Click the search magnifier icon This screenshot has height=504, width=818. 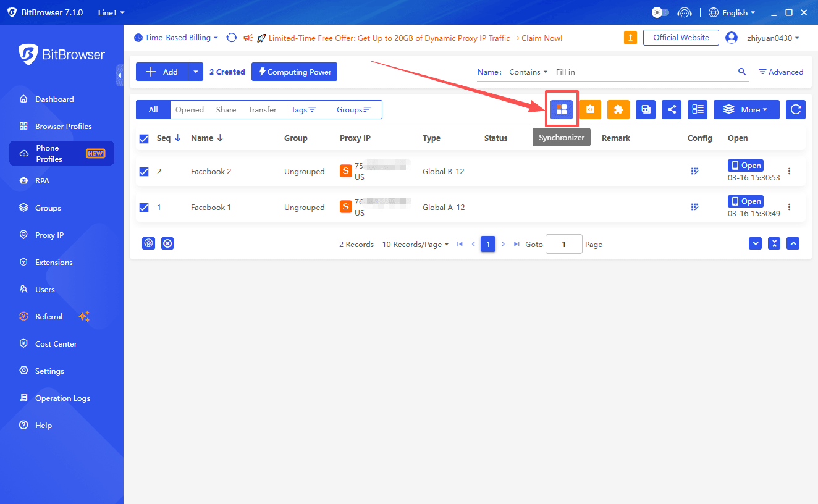[x=742, y=72]
